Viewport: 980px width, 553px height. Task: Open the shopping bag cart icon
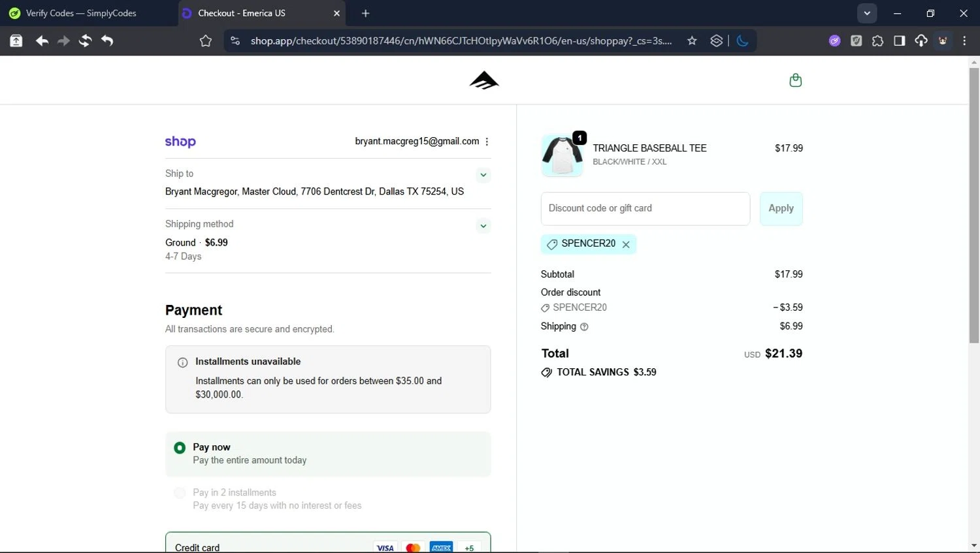tap(795, 80)
